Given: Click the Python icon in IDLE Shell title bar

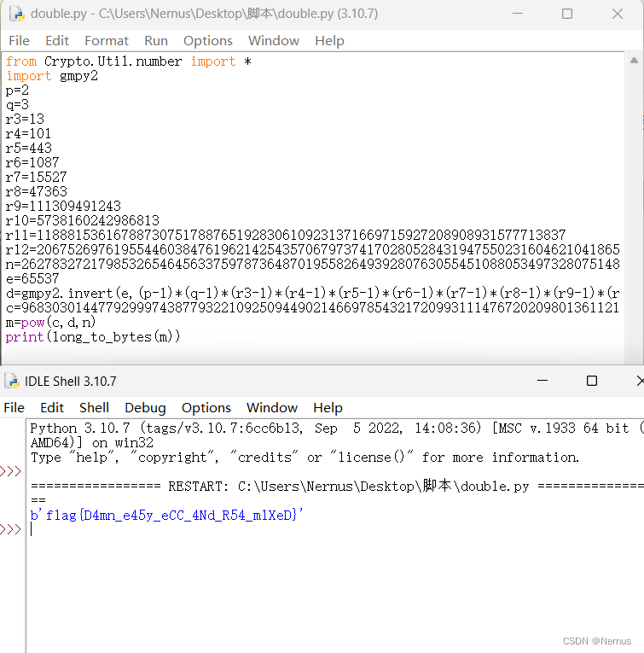Looking at the screenshot, I should [12, 381].
